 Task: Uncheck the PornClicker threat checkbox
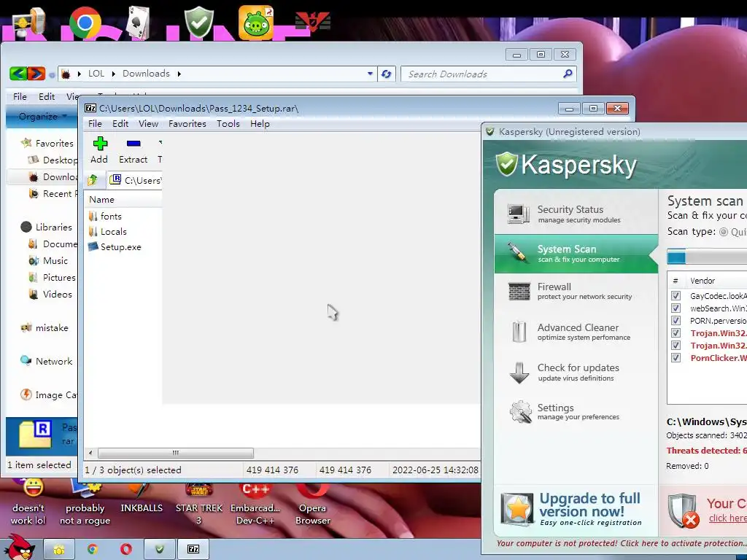676,357
